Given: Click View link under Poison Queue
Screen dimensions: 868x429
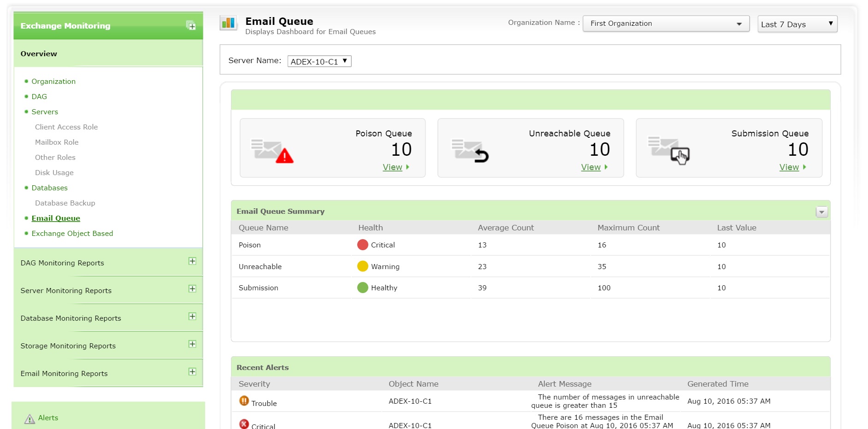Looking at the screenshot, I should (392, 167).
